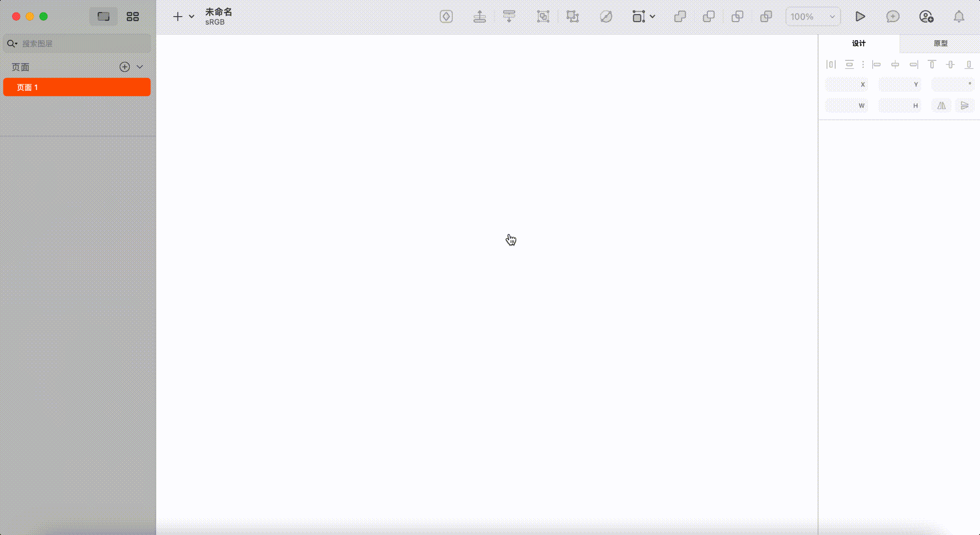Add a new page with plus button
980x535 pixels.
click(x=125, y=67)
